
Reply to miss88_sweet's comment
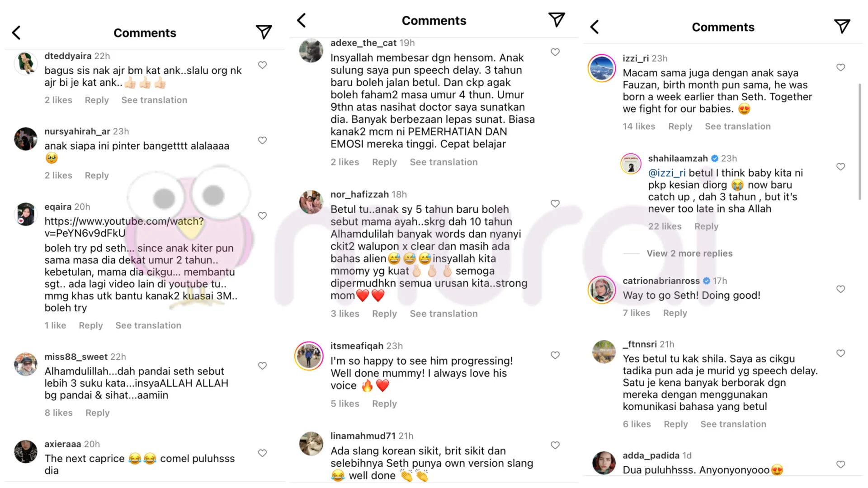[97, 413]
